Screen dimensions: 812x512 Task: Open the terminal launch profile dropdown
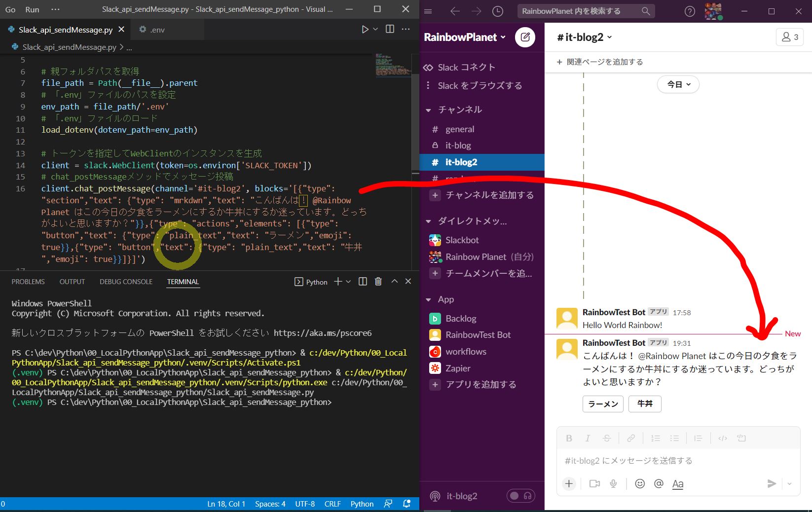[x=348, y=282]
